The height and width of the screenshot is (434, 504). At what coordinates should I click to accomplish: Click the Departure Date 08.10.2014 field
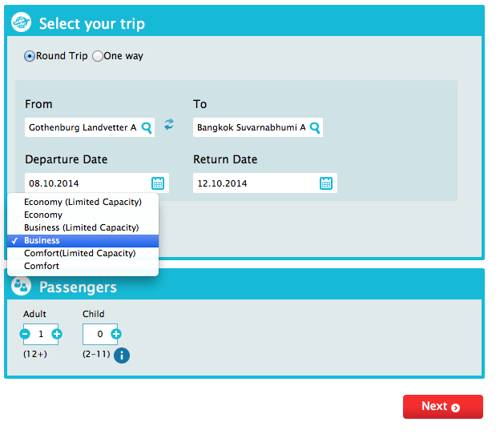point(97,183)
